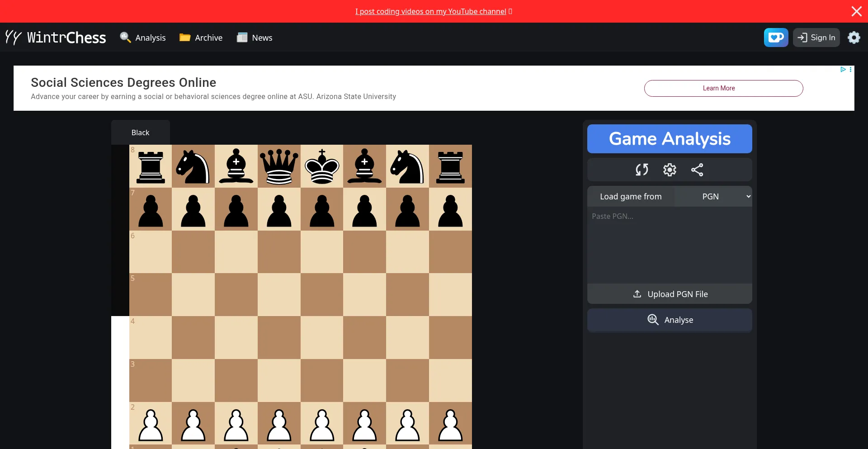The width and height of the screenshot is (868, 449).
Task: Select the black bishop on c8
Action: tap(236, 166)
